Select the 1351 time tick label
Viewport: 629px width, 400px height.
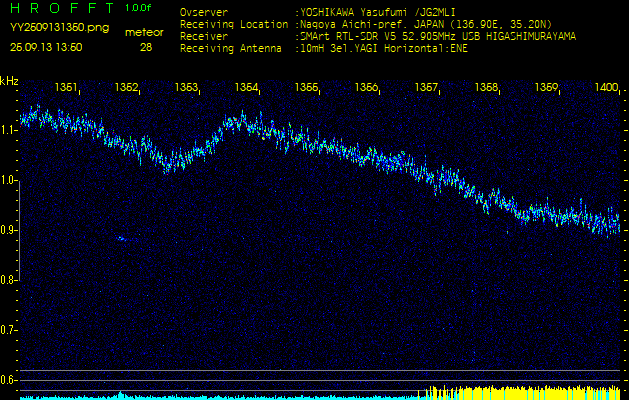[x=67, y=88]
